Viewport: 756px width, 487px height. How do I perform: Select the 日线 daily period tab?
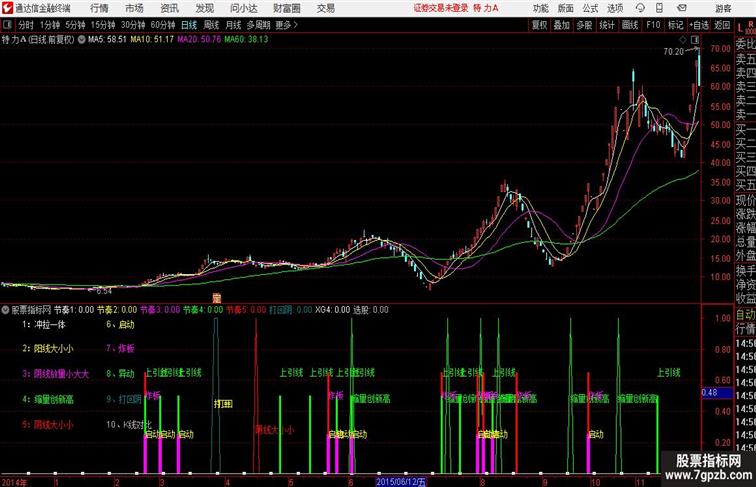189,25
